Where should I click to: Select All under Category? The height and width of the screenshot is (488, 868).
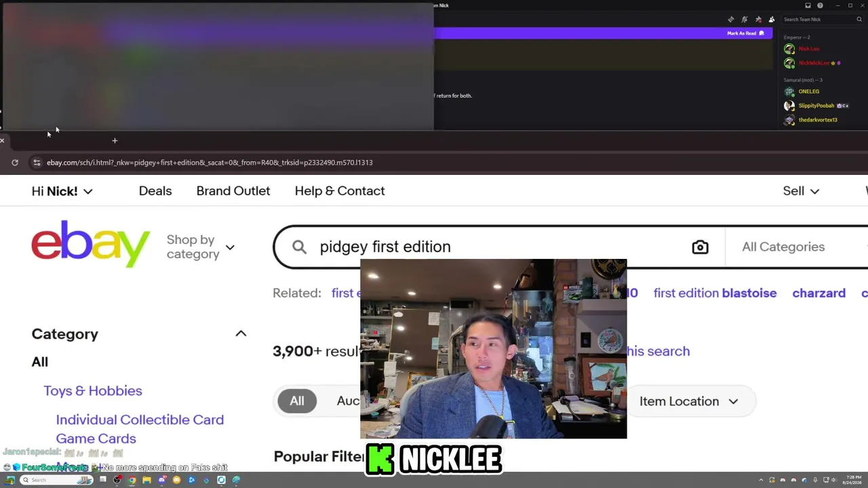click(40, 362)
